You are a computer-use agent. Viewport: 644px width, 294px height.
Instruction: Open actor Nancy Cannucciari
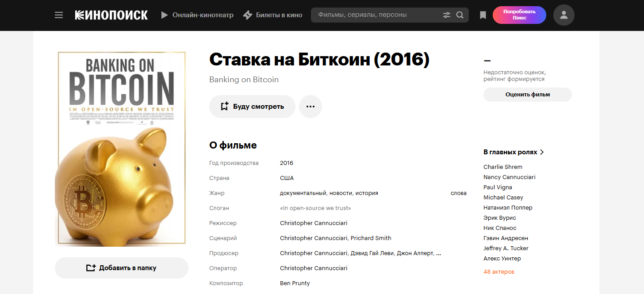click(510, 177)
